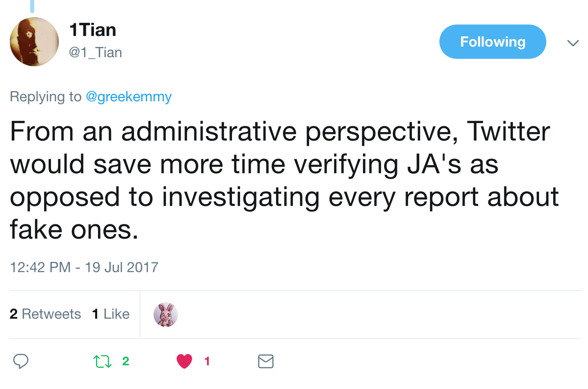Click the green retweet arrows icon
588x389 pixels.
pyautogui.click(x=102, y=362)
